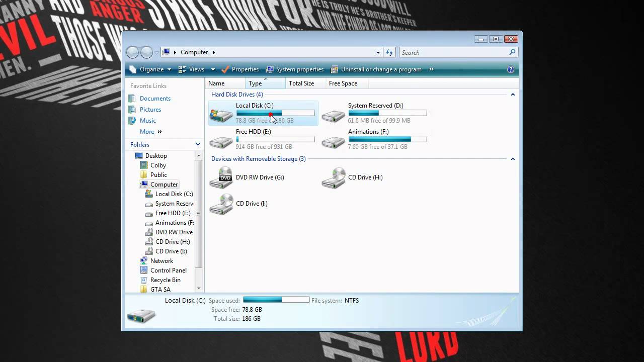This screenshot has width=644, height=362.
Task: Select Local Disk (C:) in folder tree
Action: click(174, 194)
